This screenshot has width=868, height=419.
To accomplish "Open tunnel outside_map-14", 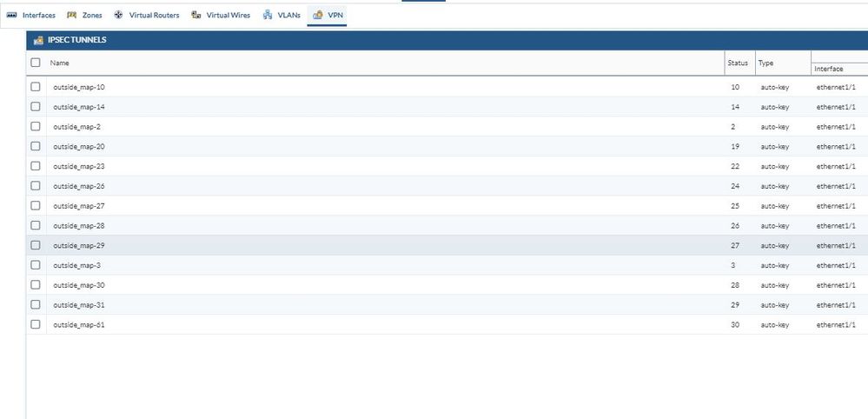I will pyautogui.click(x=79, y=107).
